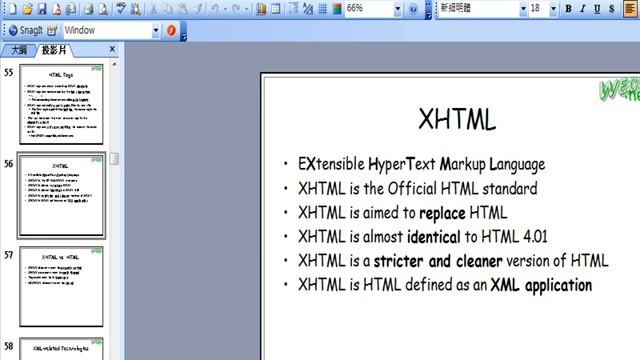This screenshot has height=360, width=640.
Task: Click the Color/Grayscale icon
Action: coord(337,8)
